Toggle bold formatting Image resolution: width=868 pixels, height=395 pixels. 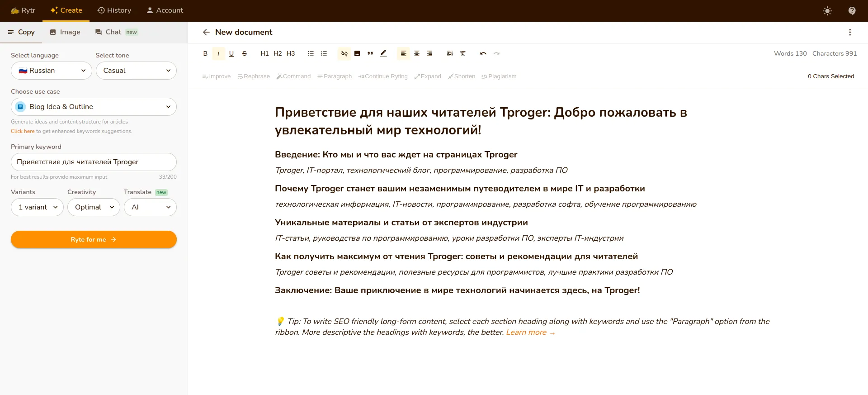[x=205, y=53]
